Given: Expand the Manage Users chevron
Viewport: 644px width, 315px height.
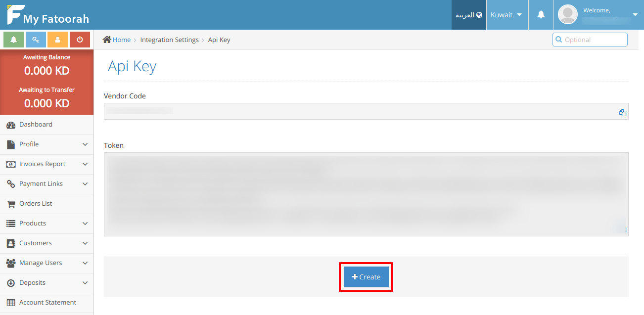Looking at the screenshot, I should tap(85, 263).
